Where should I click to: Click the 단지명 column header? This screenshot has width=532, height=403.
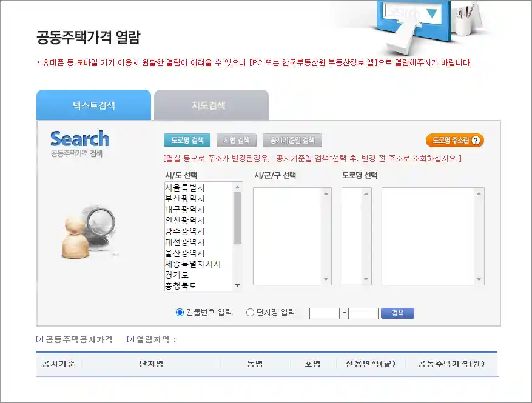pos(151,364)
